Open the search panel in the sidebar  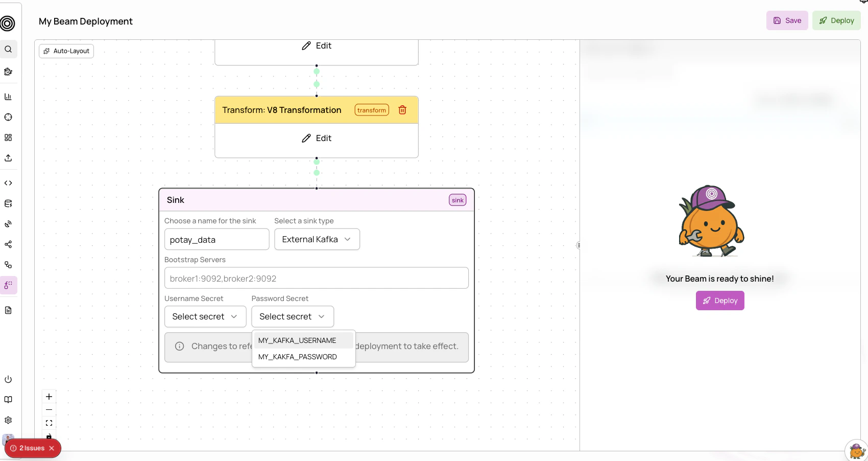8,49
